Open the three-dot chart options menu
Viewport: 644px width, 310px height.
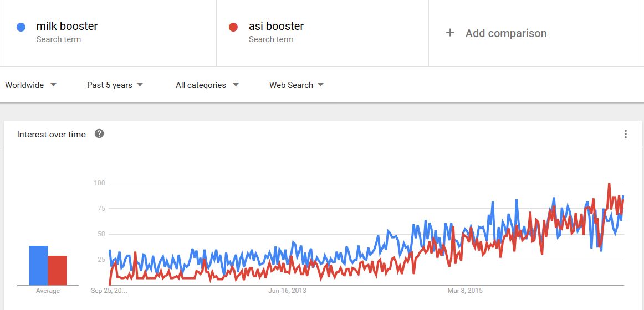point(625,134)
